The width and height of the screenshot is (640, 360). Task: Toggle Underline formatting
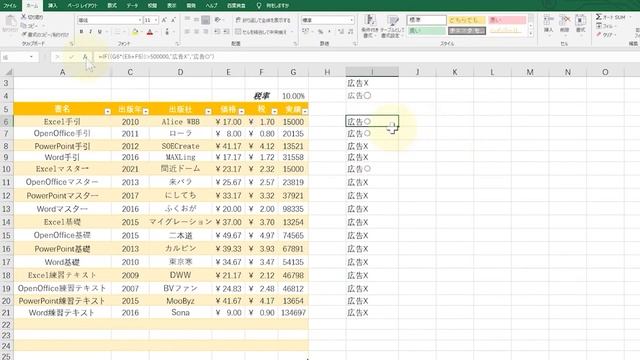[100, 32]
